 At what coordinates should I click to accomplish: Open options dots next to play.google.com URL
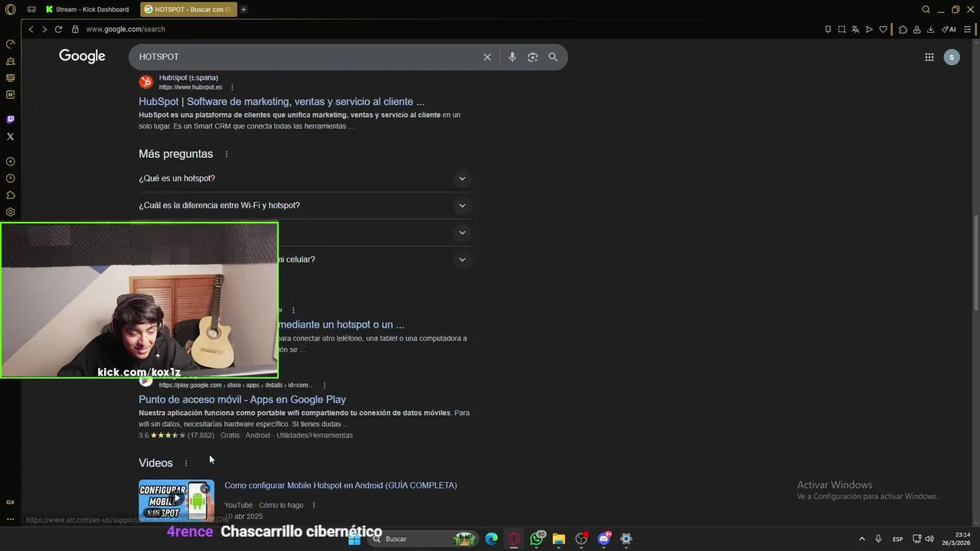tap(325, 385)
